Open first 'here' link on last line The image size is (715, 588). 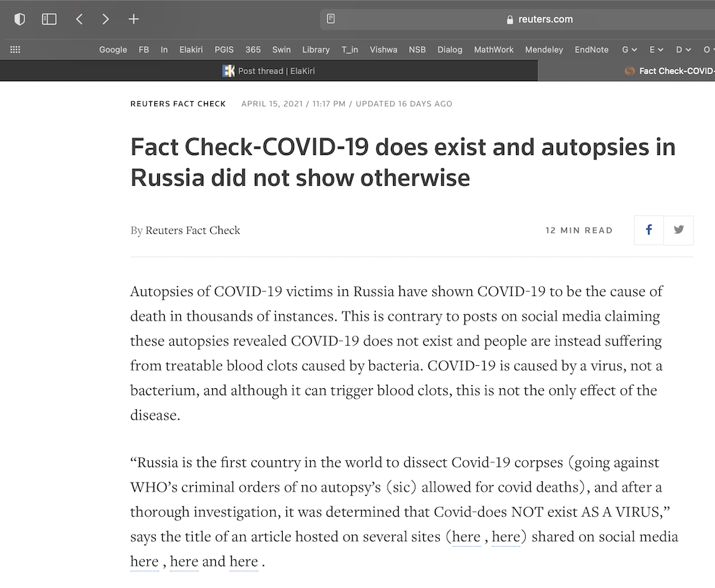[x=145, y=561]
